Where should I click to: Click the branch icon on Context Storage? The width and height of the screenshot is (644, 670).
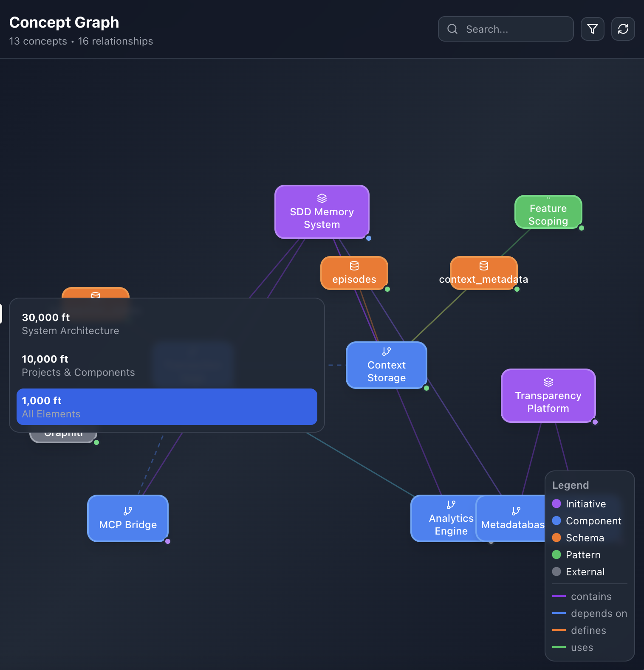[x=387, y=352]
